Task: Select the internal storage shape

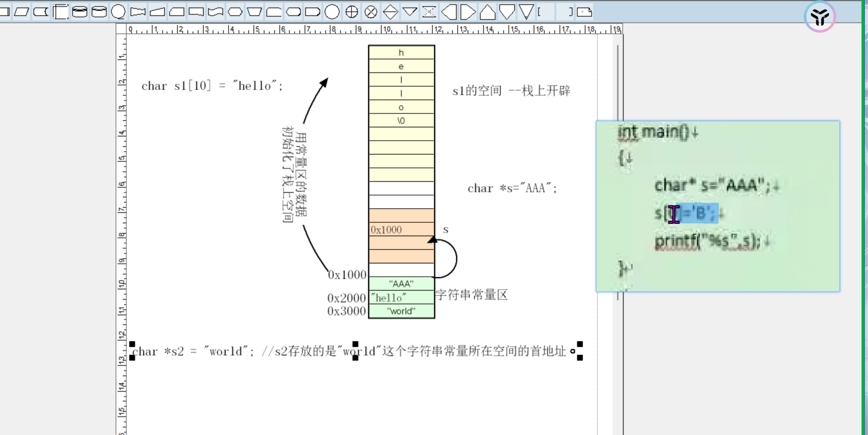Action: 61,12
